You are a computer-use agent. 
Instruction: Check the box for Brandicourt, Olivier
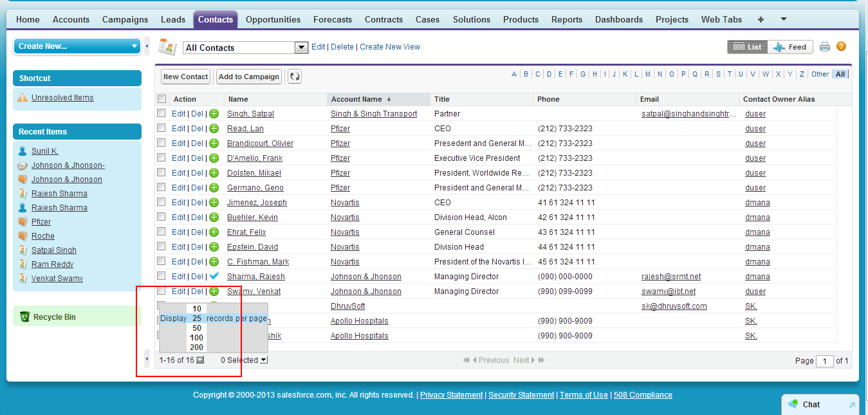click(x=162, y=143)
